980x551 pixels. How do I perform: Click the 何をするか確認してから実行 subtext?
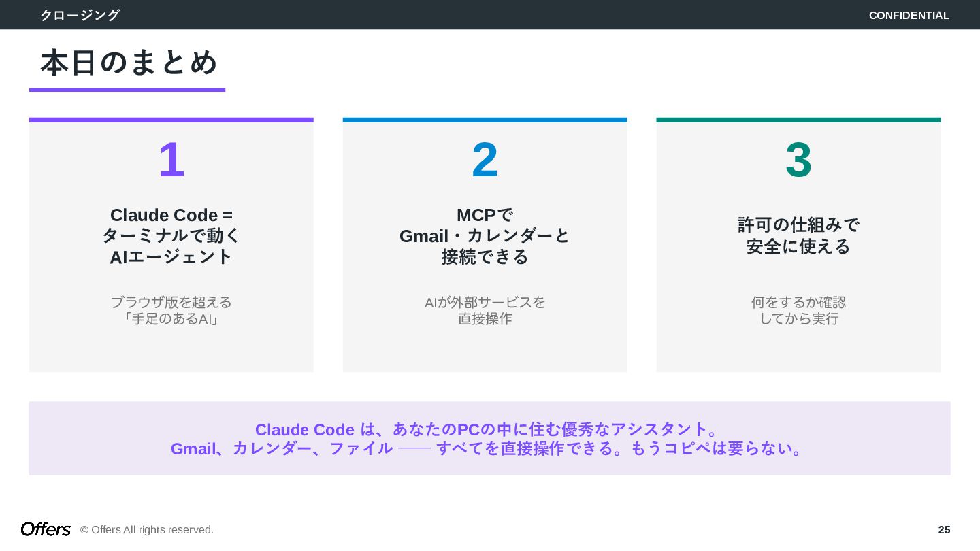click(798, 310)
